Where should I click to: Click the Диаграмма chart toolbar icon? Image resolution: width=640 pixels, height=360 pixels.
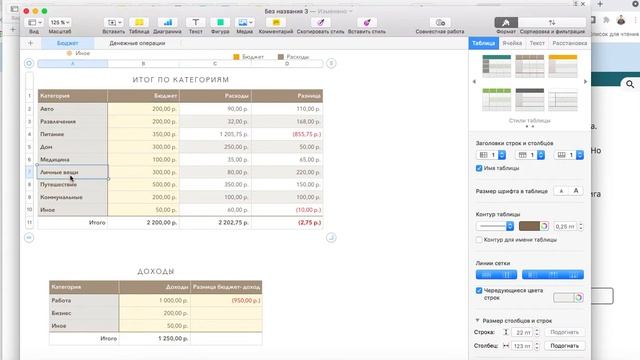167,22
